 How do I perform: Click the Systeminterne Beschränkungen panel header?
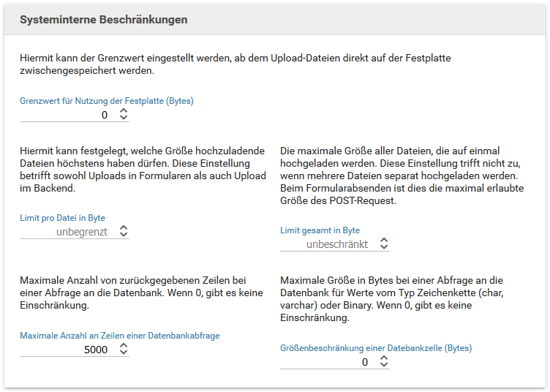click(x=275, y=20)
